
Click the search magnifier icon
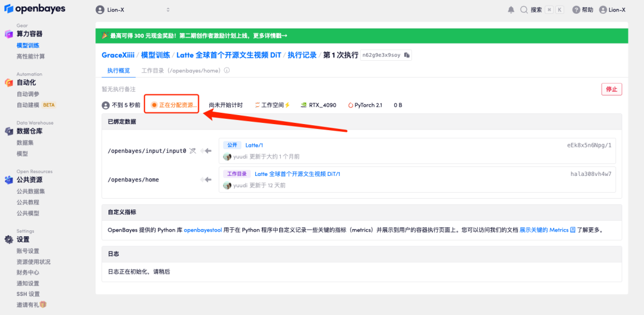tap(524, 10)
